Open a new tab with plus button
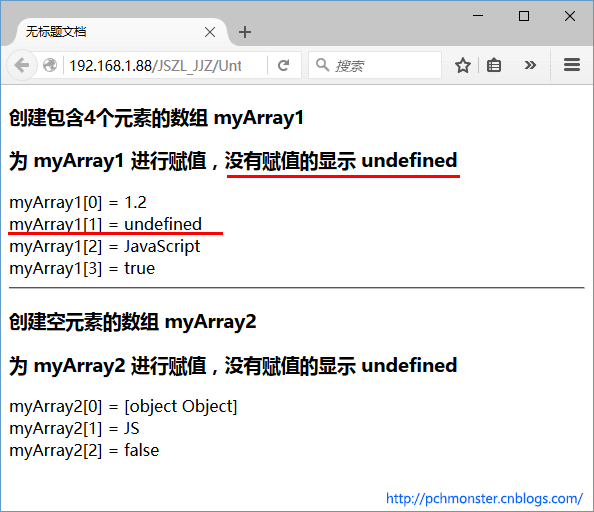This screenshot has height=512, width=594. pos(245,32)
